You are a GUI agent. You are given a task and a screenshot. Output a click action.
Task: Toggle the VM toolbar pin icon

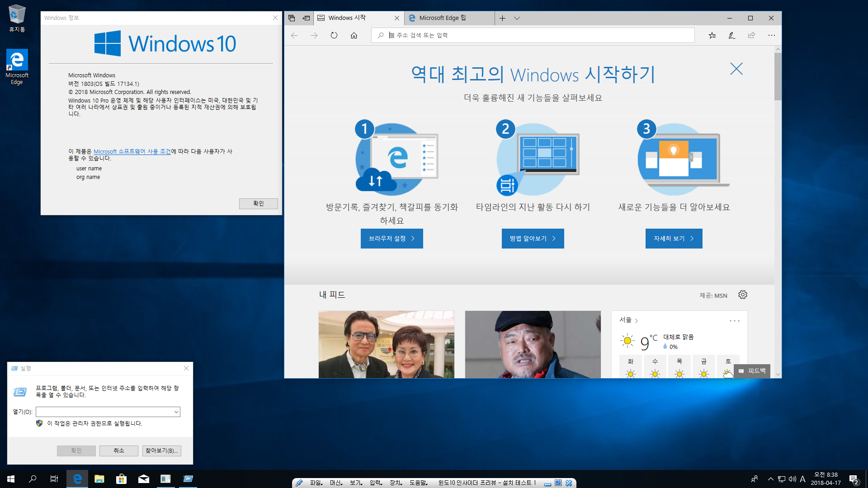299,483
